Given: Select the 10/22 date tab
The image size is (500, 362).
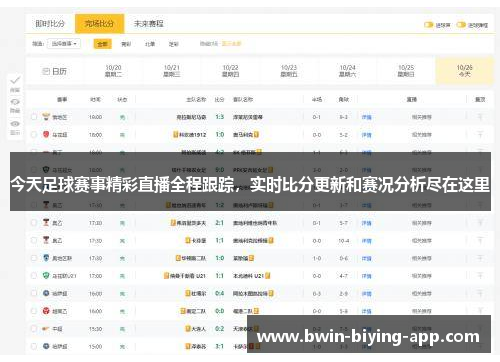Looking at the screenshot, I should click(x=230, y=71).
